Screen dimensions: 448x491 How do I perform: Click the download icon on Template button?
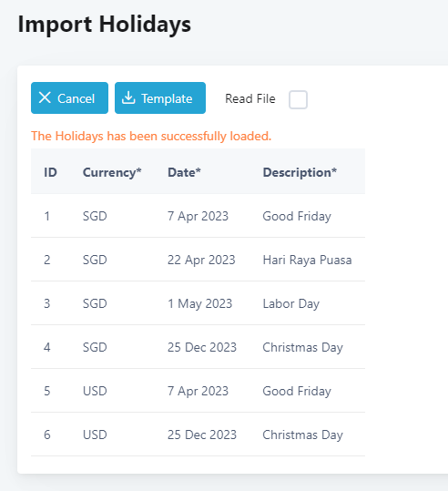click(128, 97)
